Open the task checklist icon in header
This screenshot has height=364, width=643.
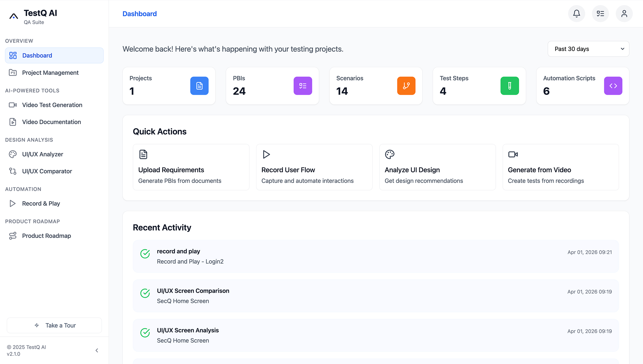(x=600, y=14)
